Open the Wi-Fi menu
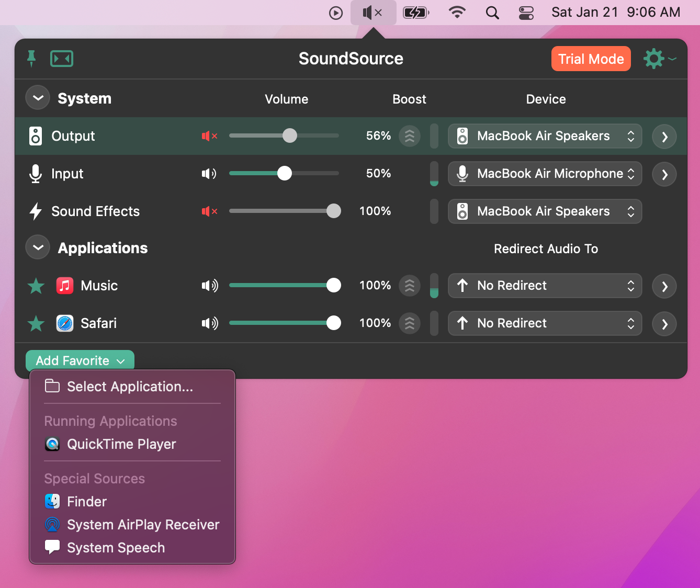This screenshot has height=588, width=700. point(457,13)
